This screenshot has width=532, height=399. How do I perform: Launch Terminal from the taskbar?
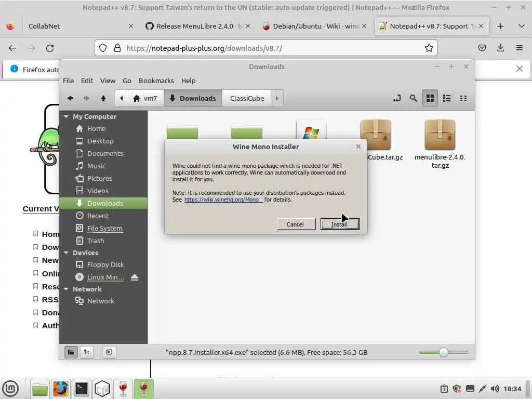point(82,389)
